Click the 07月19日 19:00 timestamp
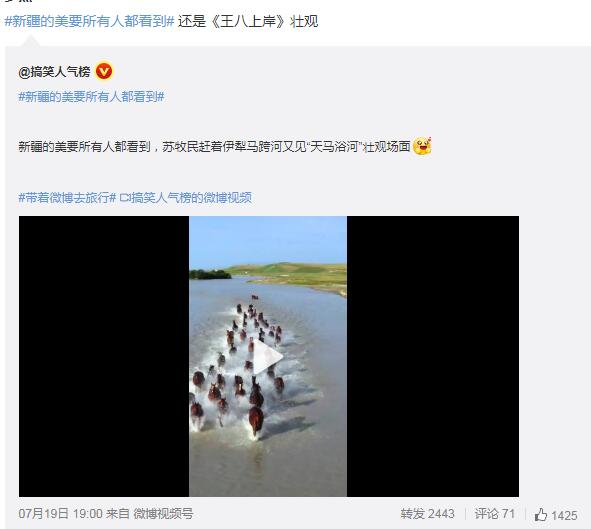The image size is (591, 529). (60, 514)
